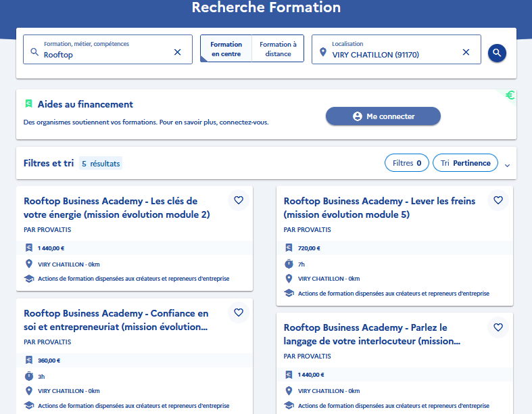
Task: Clear the VIRY CHATILLON location field
Action: coord(466,52)
